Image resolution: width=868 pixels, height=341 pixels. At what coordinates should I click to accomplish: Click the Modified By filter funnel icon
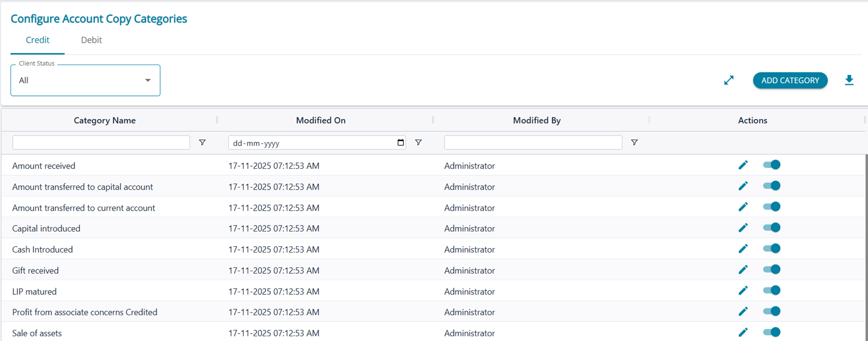pyautogui.click(x=634, y=142)
